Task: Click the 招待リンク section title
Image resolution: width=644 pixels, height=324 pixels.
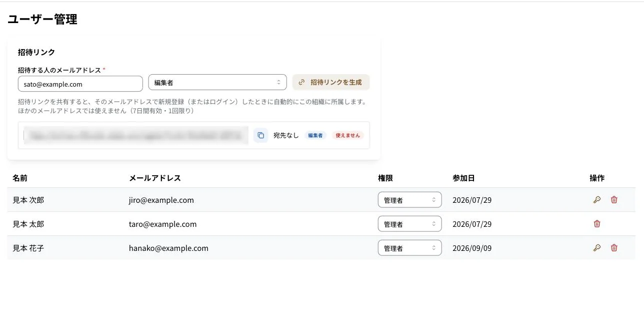Action: coord(36,52)
